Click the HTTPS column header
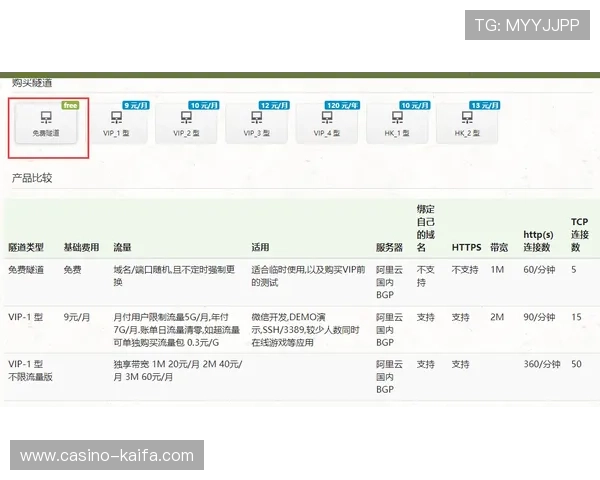 [x=466, y=248]
